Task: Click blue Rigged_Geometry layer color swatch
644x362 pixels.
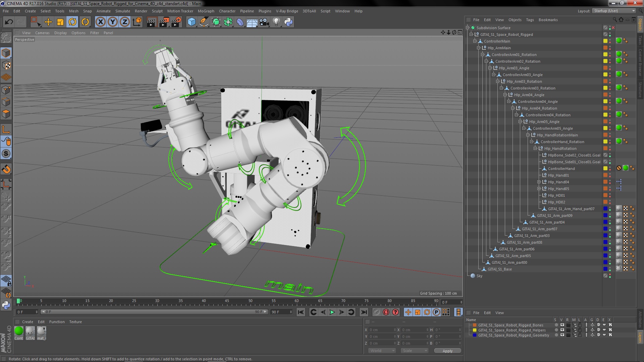Action: click(475, 335)
